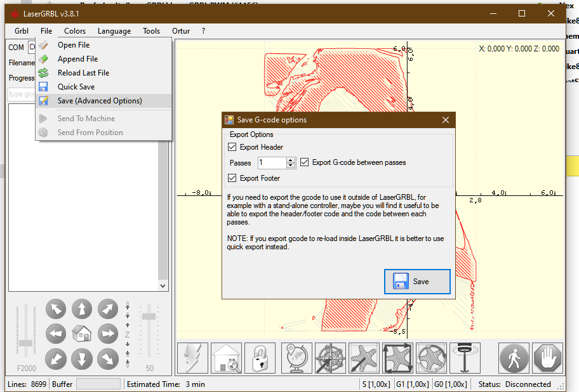The image size is (579, 392).
Task: Click the Passes number field
Action: pyautogui.click(x=272, y=162)
